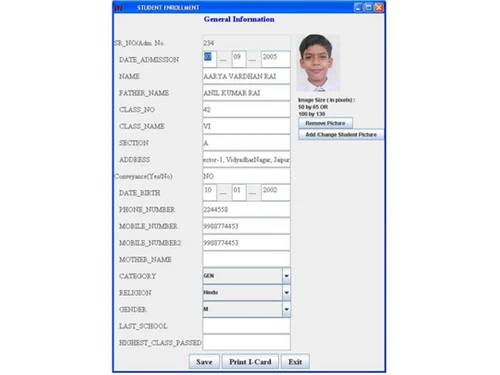This screenshot has height=375, width=500.
Task: Open the CATEGORY dropdown arrow
Action: point(286,276)
